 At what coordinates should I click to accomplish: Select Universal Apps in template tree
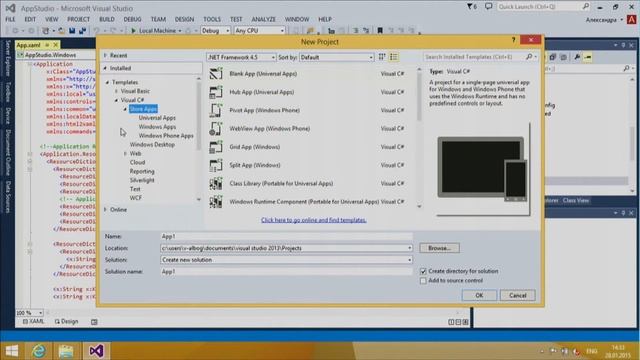click(x=157, y=118)
